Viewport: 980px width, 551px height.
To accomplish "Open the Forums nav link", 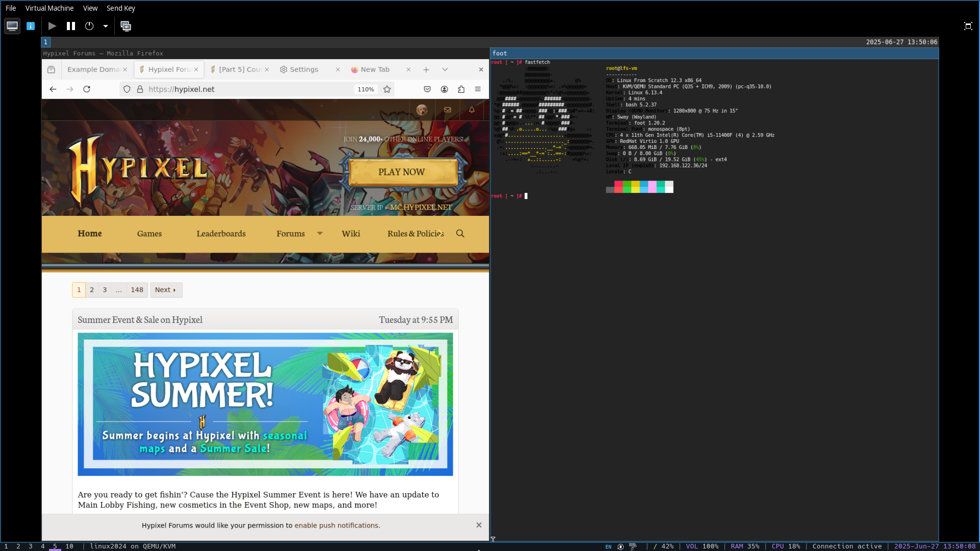I will pyautogui.click(x=290, y=234).
